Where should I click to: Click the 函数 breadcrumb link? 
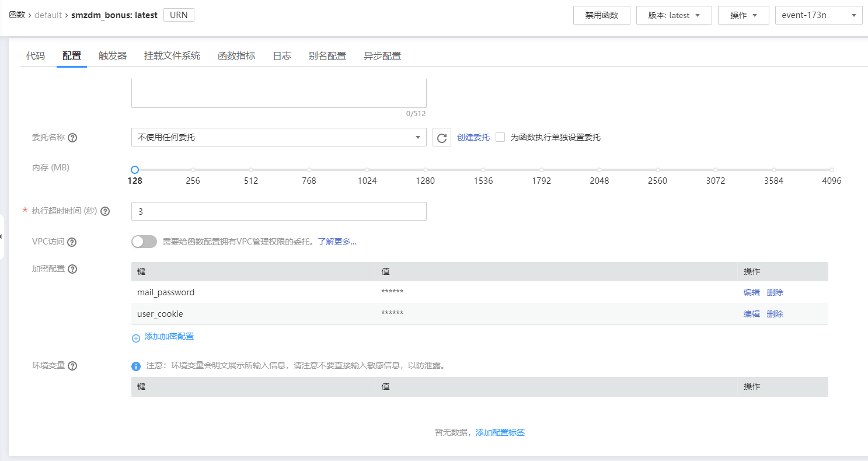[17, 15]
